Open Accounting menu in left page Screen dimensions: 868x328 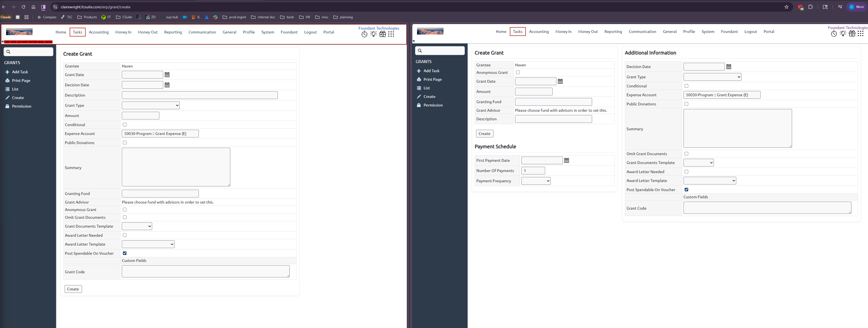tap(99, 32)
